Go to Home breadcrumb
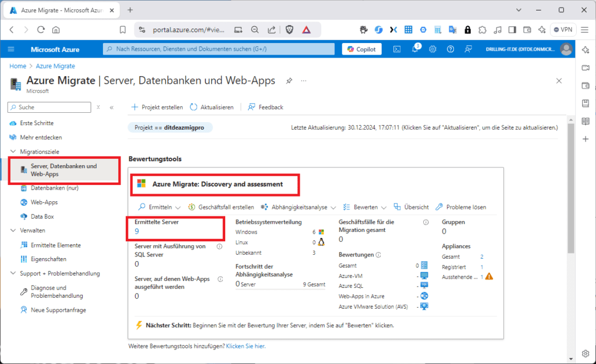 pos(18,66)
